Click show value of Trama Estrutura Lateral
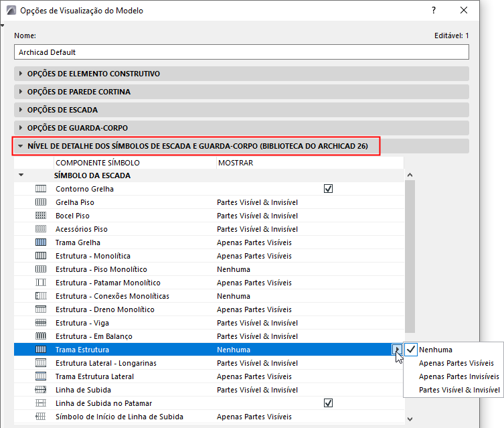Screen dimensions: 504x428 tap(254, 376)
